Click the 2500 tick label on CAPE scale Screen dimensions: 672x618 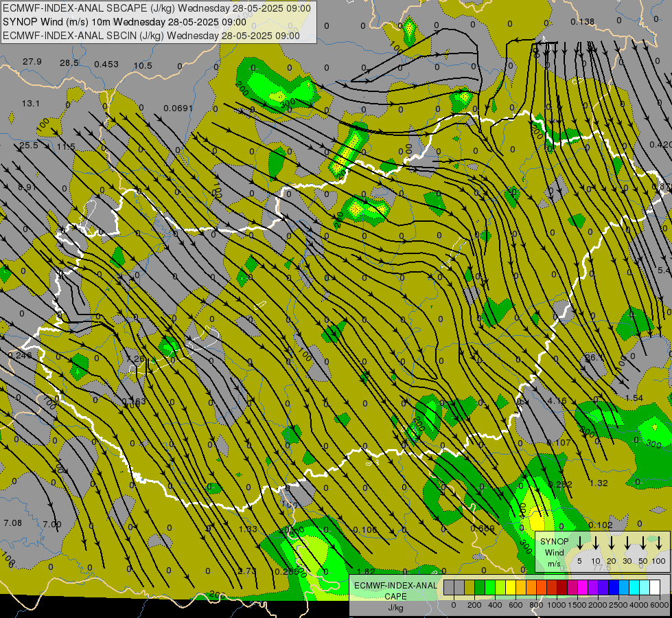click(x=618, y=605)
